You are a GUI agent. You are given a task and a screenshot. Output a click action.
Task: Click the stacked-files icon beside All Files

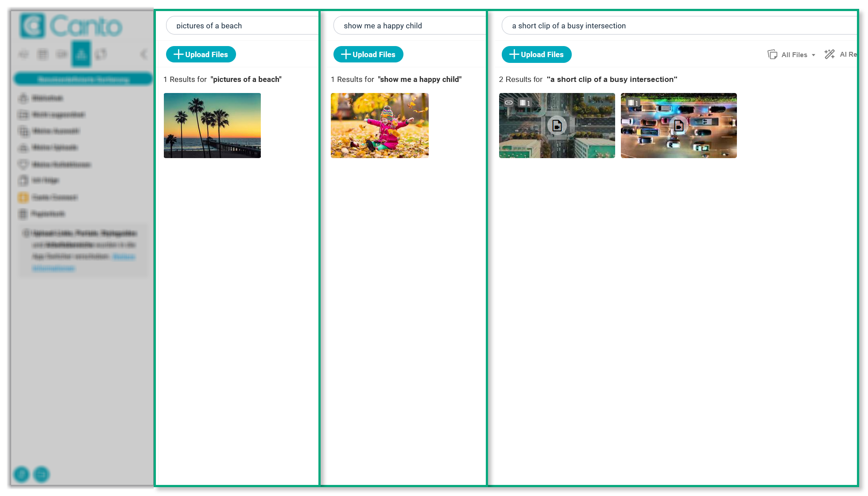point(772,54)
